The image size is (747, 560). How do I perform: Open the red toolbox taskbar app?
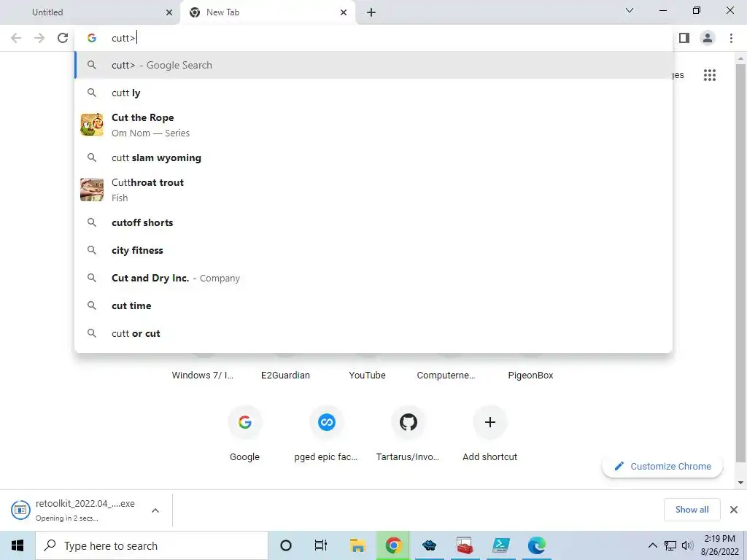[x=465, y=545]
